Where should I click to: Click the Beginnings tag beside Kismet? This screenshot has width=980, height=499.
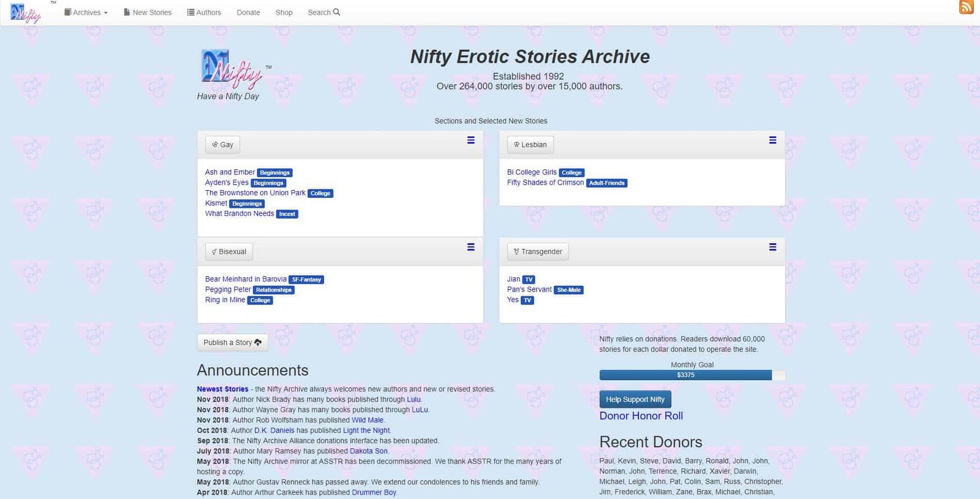[x=247, y=204]
